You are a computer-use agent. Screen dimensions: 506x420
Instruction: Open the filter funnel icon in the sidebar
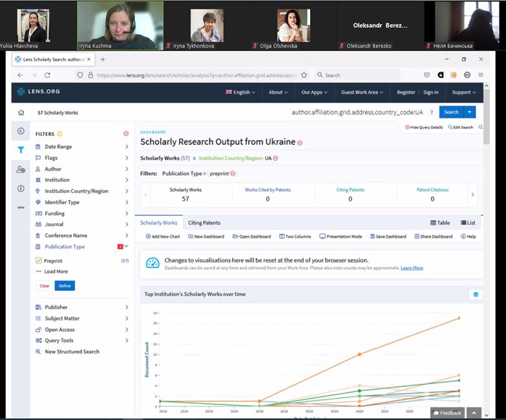tap(21, 150)
